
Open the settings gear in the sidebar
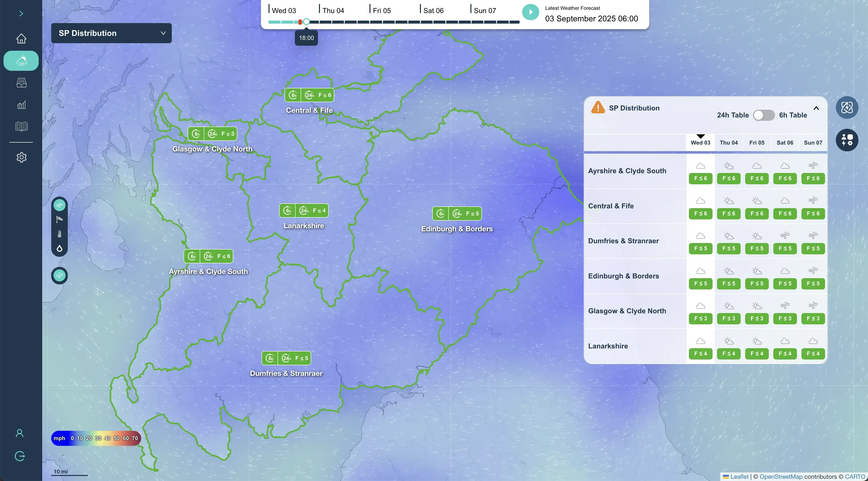click(x=21, y=157)
